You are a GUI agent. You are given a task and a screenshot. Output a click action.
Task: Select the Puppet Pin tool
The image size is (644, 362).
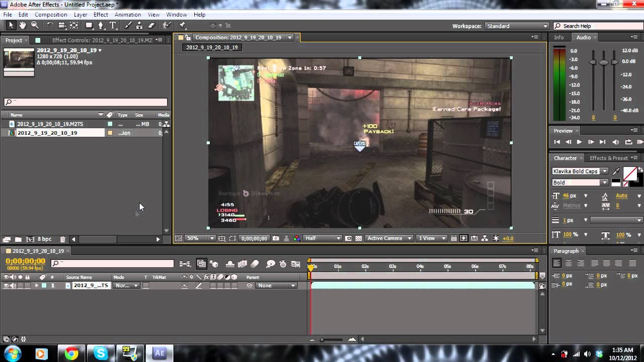click(x=182, y=25)
